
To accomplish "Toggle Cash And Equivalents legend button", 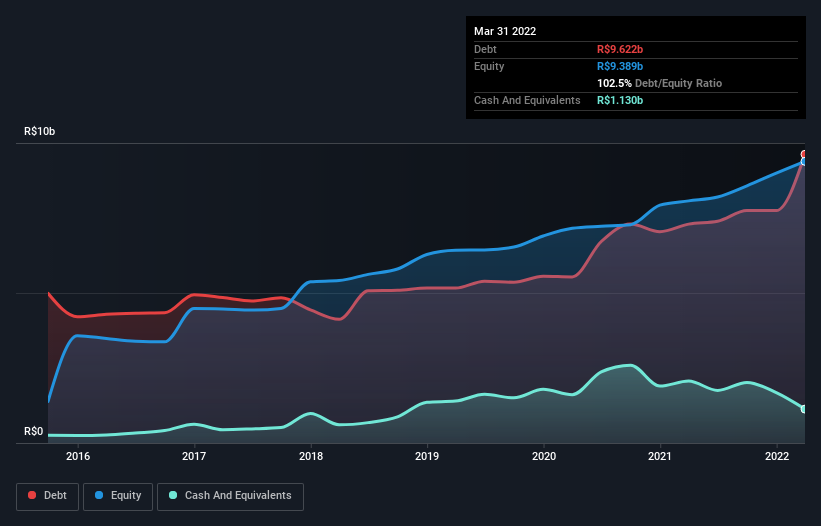I will pyautogui.click(x=230, y=496).
